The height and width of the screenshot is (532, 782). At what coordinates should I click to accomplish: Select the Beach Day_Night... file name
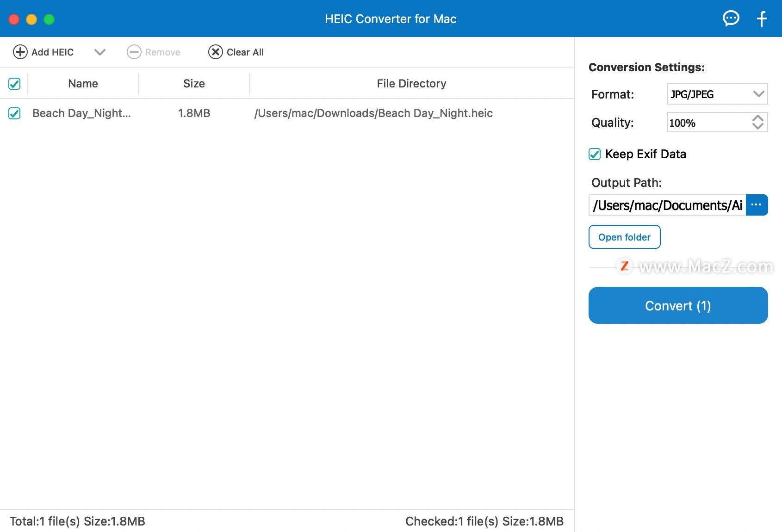point(81,113)
